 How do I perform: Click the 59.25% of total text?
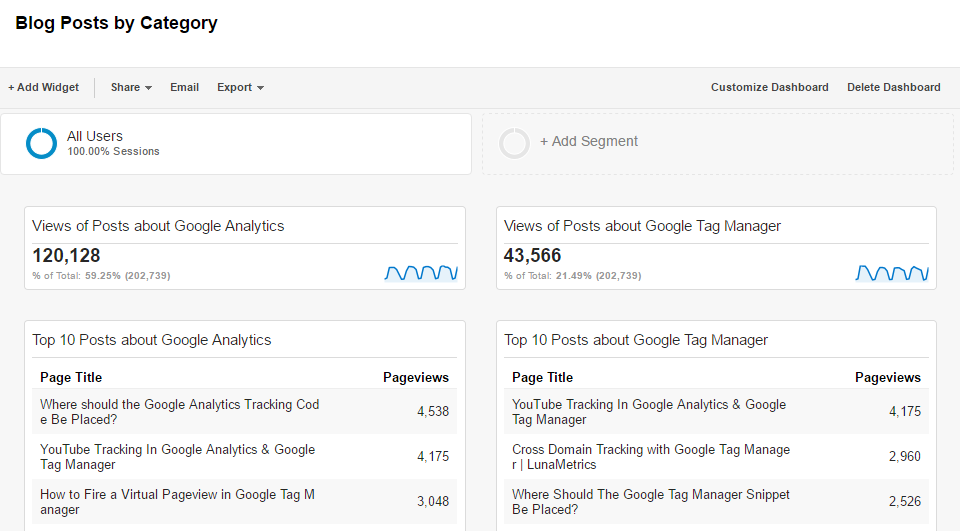point(102,276)
